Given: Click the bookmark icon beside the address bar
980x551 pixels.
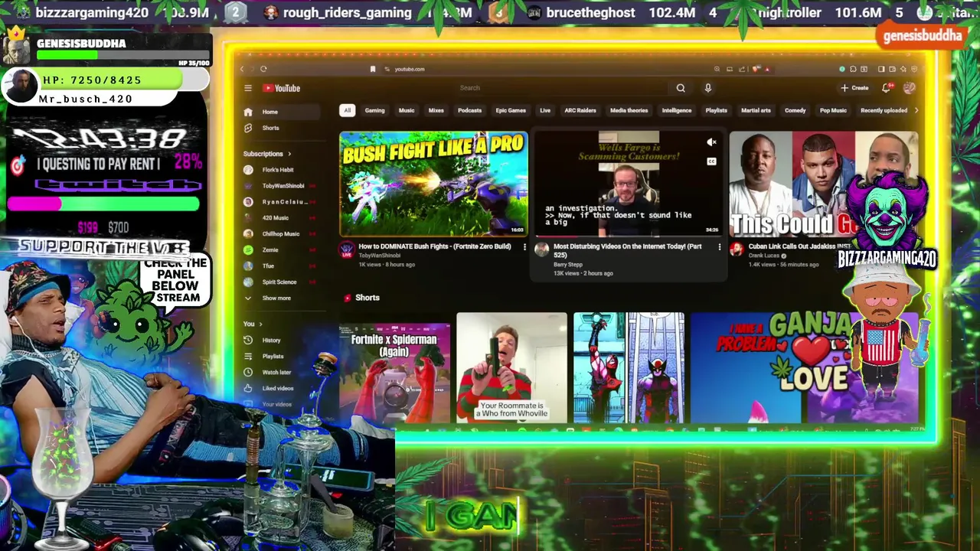Looking at the screenshot, I should coord(373,69).
